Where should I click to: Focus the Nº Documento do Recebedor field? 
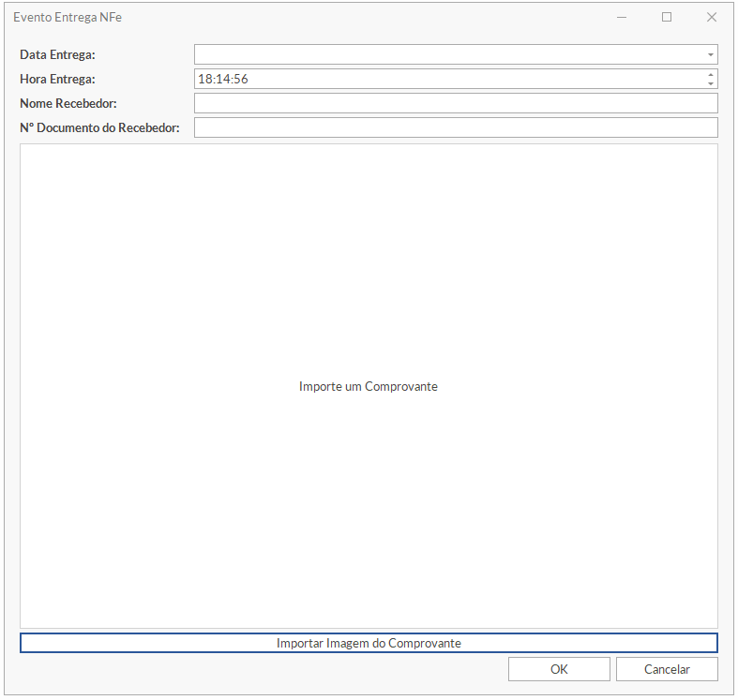point(455,127)
